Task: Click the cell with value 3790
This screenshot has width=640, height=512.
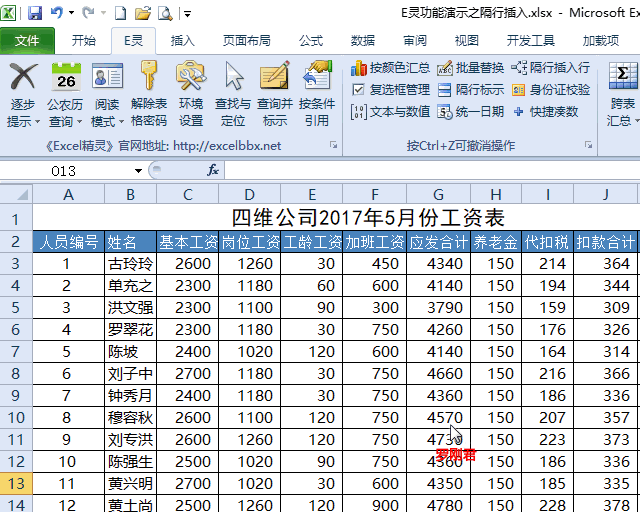Action: (438, 307)
